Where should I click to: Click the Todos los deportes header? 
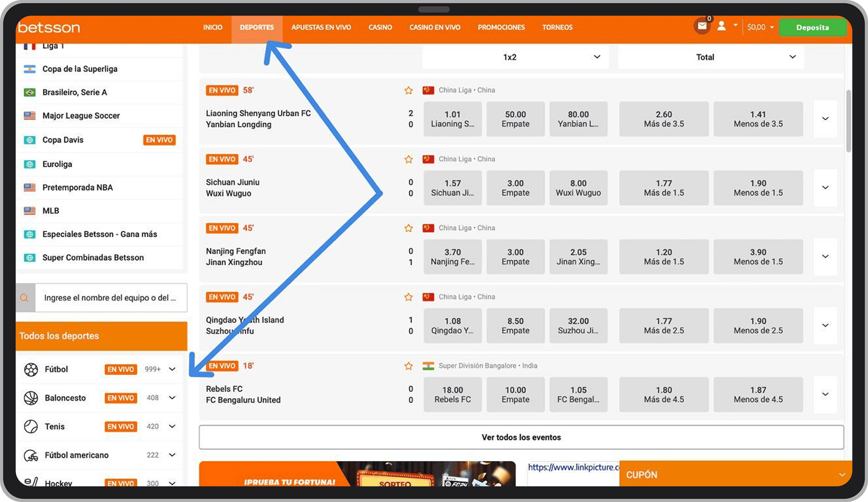point(101,336)
